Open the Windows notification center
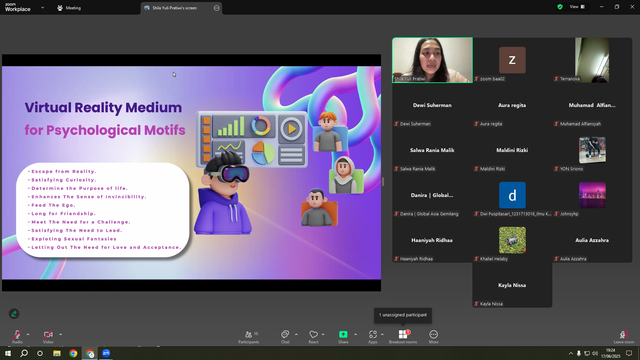This screenshot has width=640, height=360. click(629, 353)
